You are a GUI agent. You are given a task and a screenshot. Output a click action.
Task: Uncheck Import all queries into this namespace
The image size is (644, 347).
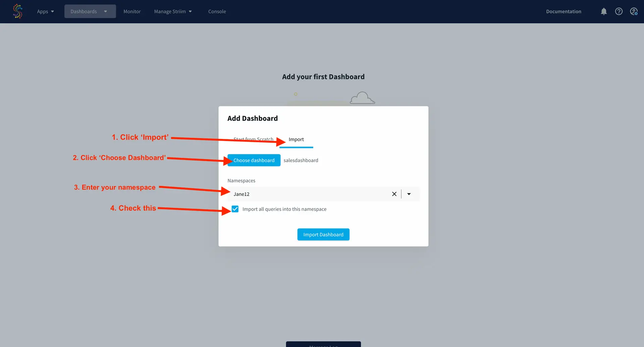click(x=235, y=209)
